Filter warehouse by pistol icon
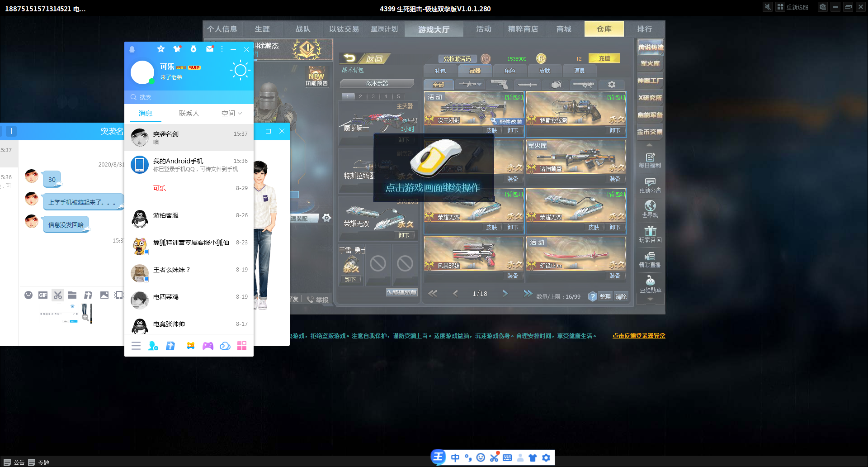Viewport: 868px width, 467px height. pos(500,85)
